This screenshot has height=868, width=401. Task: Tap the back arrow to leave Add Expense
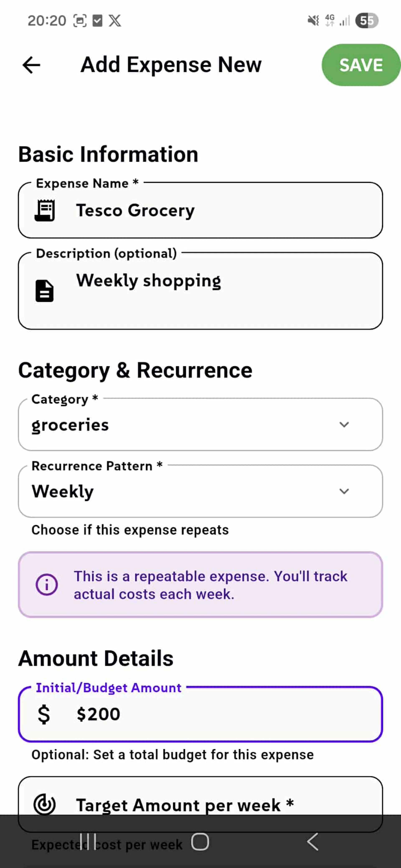pyautogui.click(x=31, y=65)
